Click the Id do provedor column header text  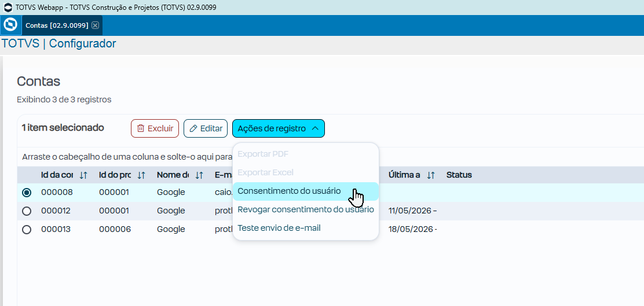coord(115,175)
